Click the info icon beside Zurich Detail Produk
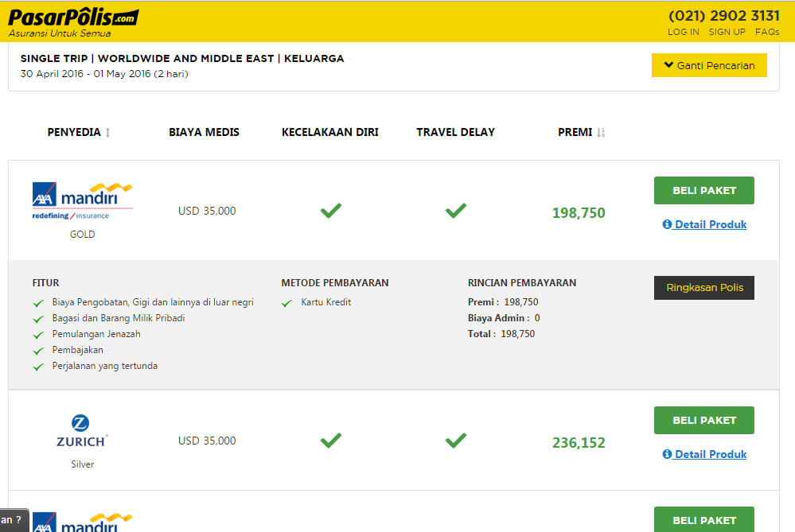The width and height of the screenshot is (795, 532). [667, 454]
